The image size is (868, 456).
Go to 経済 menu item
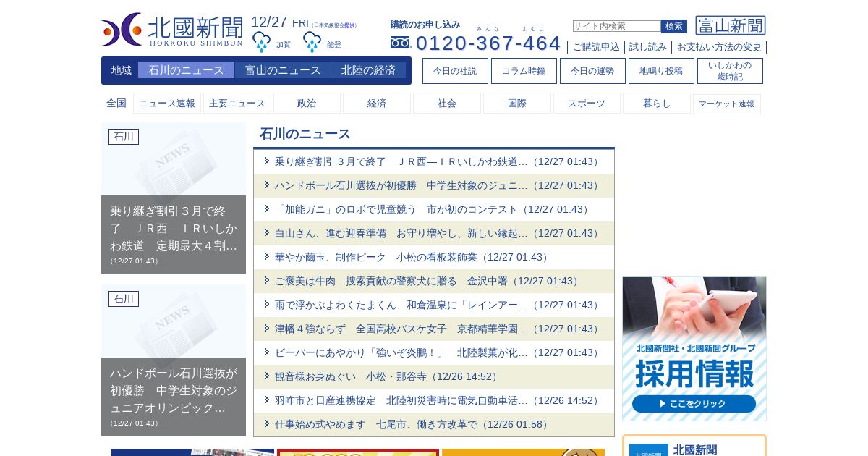pos(377,104)
